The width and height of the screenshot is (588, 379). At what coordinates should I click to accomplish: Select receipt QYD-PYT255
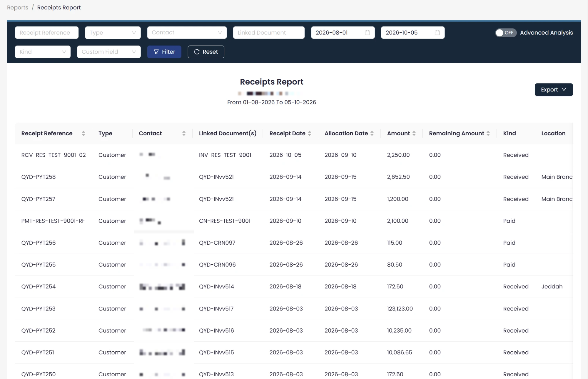tap(39, 265)
